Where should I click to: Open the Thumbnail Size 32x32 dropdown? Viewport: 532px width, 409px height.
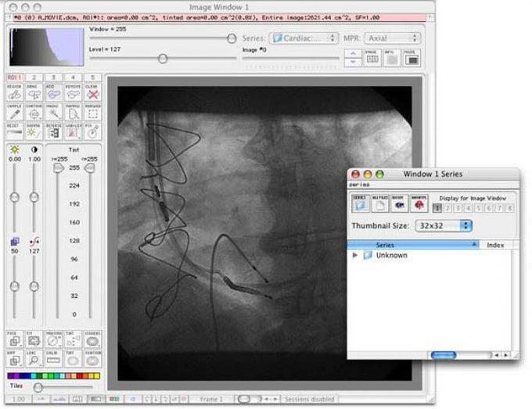coord(444,226)
